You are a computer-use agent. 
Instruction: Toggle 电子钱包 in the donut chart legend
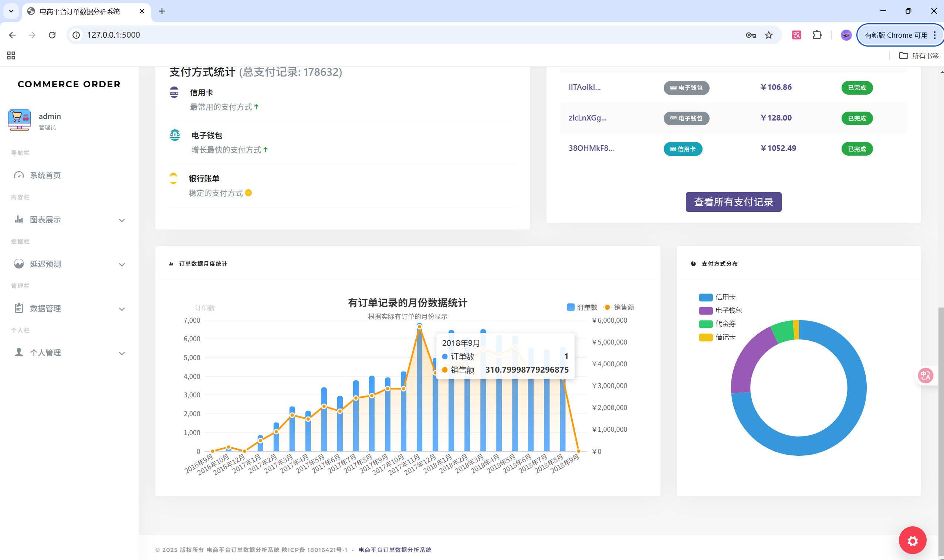pos(720,310)
